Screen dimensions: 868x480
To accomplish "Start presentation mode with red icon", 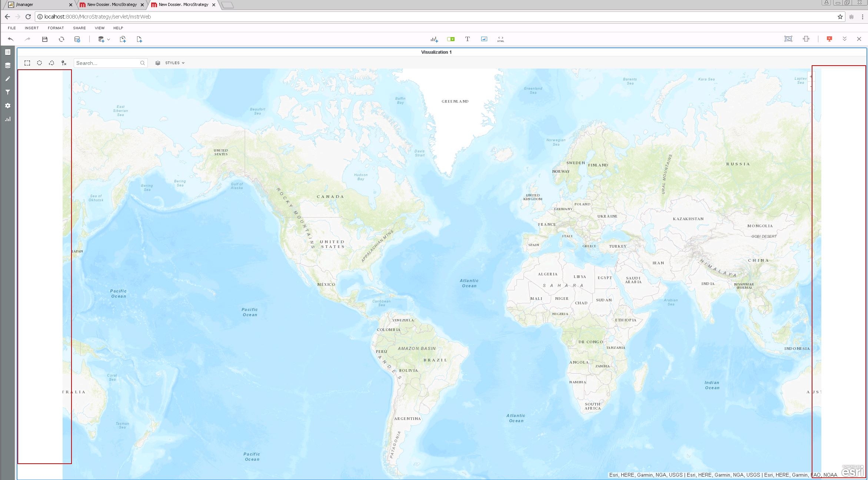I will [x=829, y=39].
